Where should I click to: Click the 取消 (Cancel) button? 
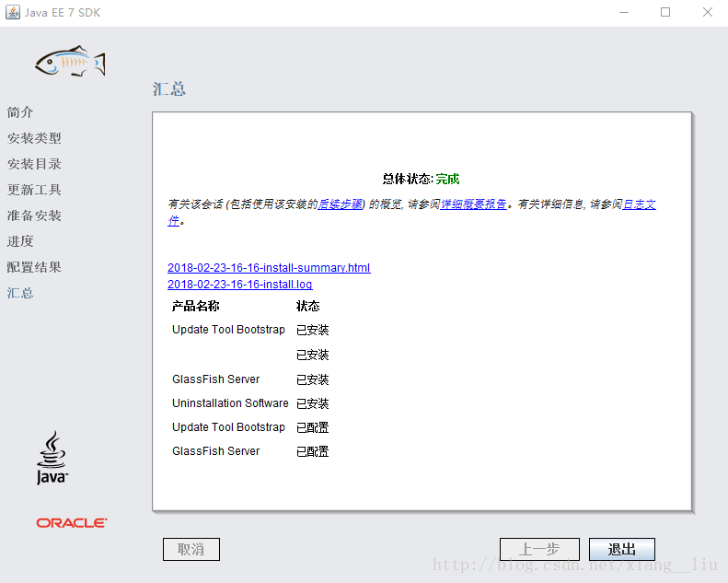pyautogui.click(x=191, y=549)
